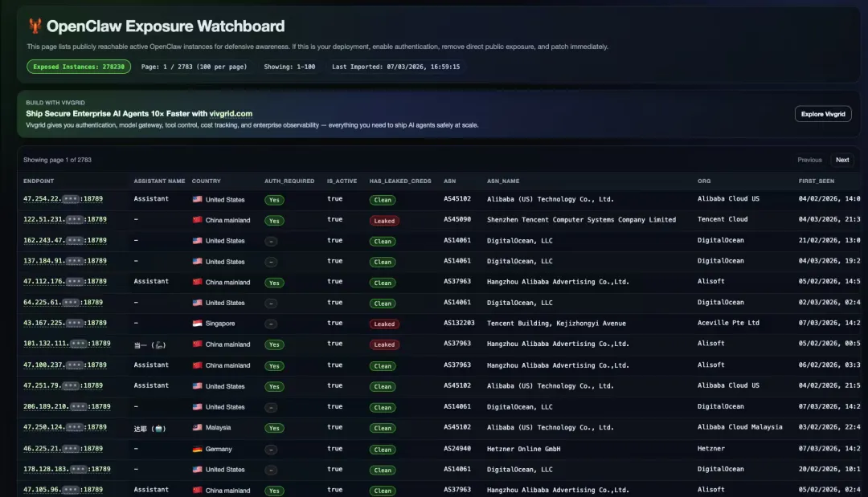Open the vivgrid.com link
Image resolution: width=868 pixels, height=497 pixels.
(231, 114)
